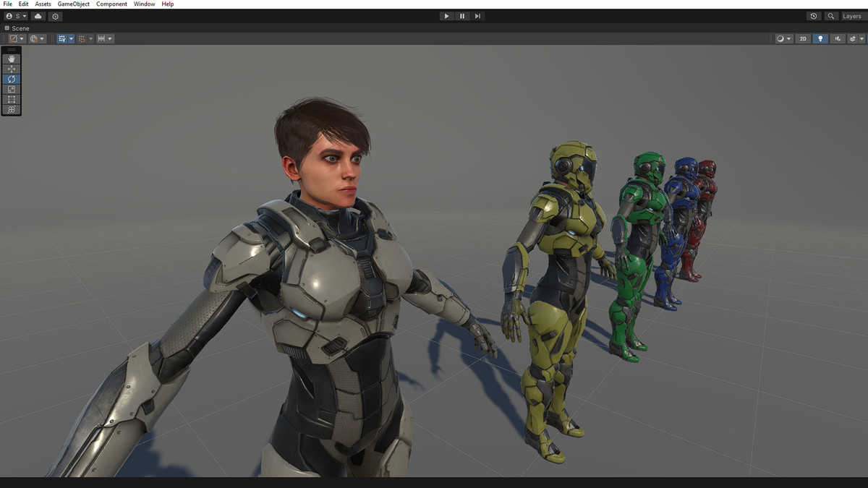Select the Scale tool
Image resolution: width=868 pixels, height=488 pixels.
click(x=12, y=89)
